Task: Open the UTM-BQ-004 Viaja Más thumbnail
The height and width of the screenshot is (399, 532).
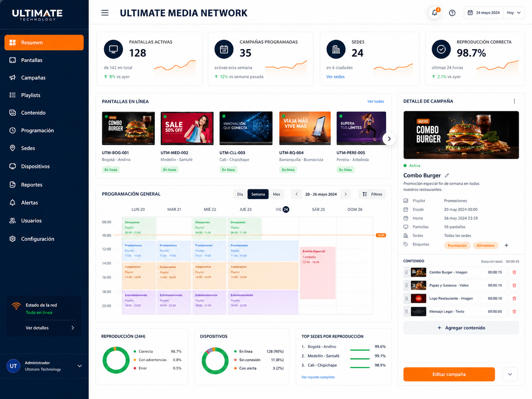Action: [306, 128]
